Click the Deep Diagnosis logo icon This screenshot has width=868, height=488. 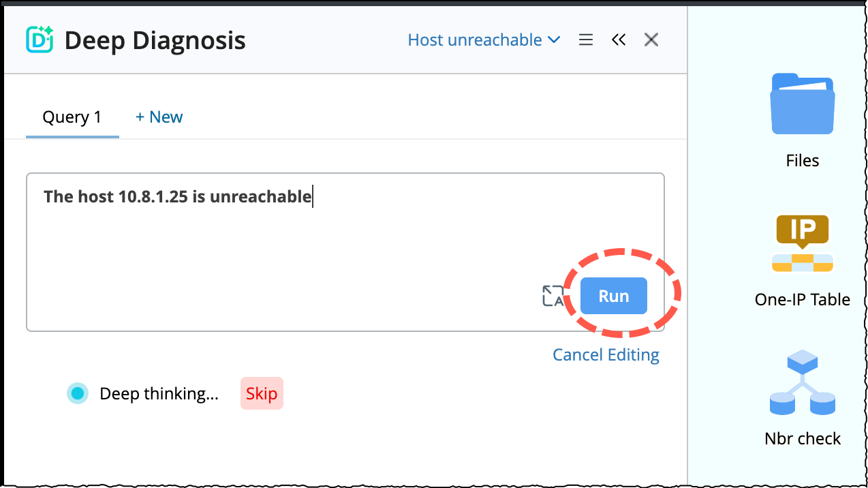point(40,40)
